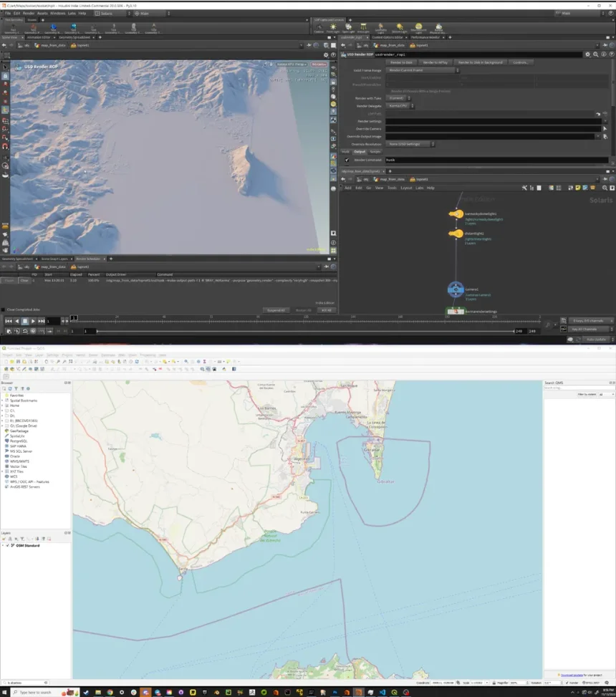Select the camera1 node in the network editor
This screenshot has height=697, width=616.
[x=456, y=289]
